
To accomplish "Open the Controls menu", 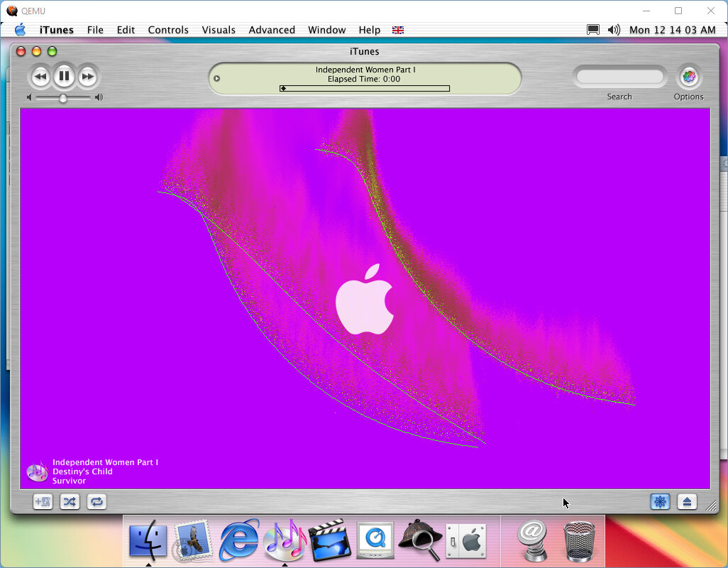I will tap(168, 30).
